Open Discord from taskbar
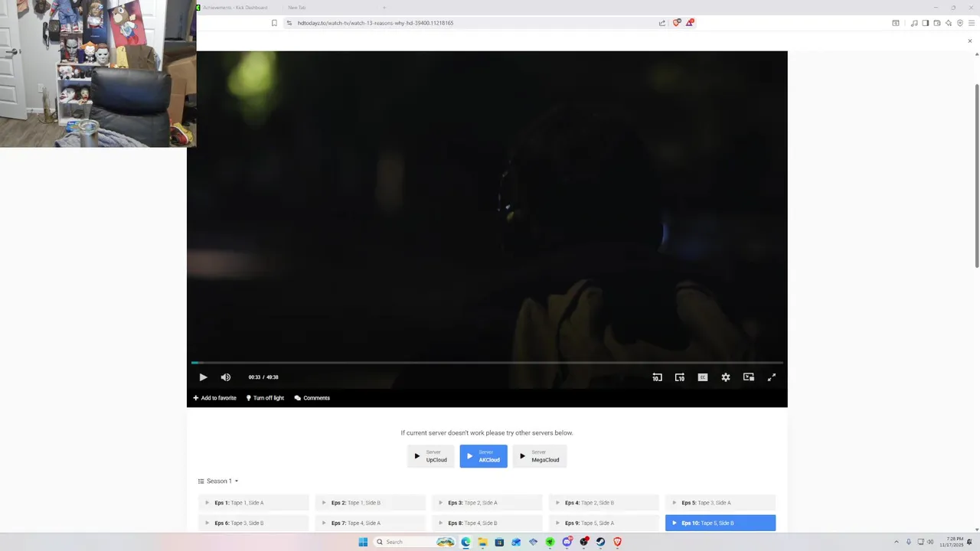The image size is (980, 551). point(567,542)
